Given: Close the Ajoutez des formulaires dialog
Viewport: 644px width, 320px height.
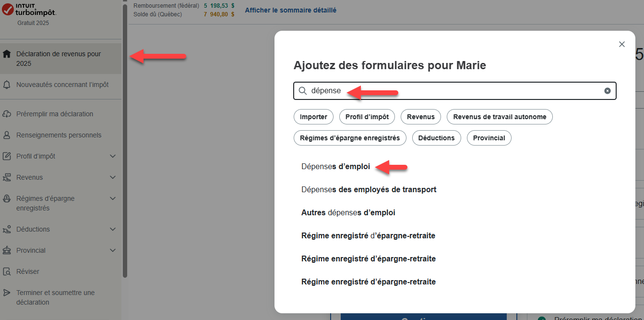Looking at the screenshot, I should [622, 44].
